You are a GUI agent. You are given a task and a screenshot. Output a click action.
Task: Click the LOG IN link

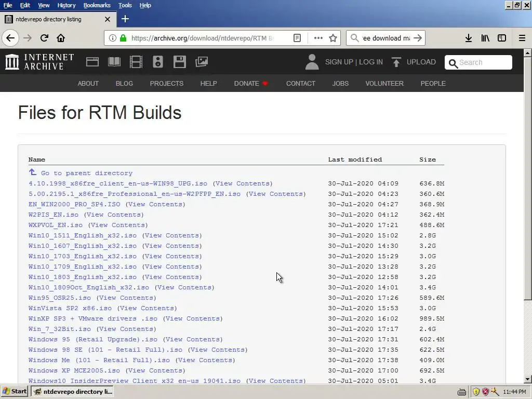(371, 62)
